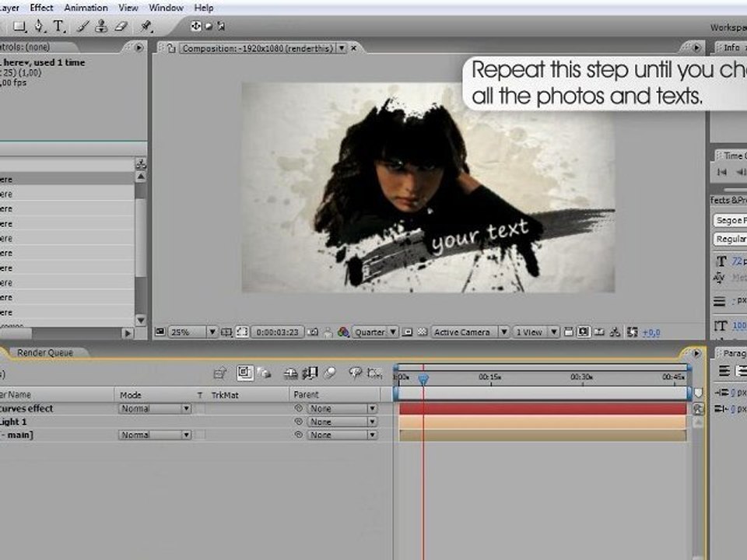The image size is (747, 560).
Task: Open composition name dropdown arrow
Action: point(342,48)
